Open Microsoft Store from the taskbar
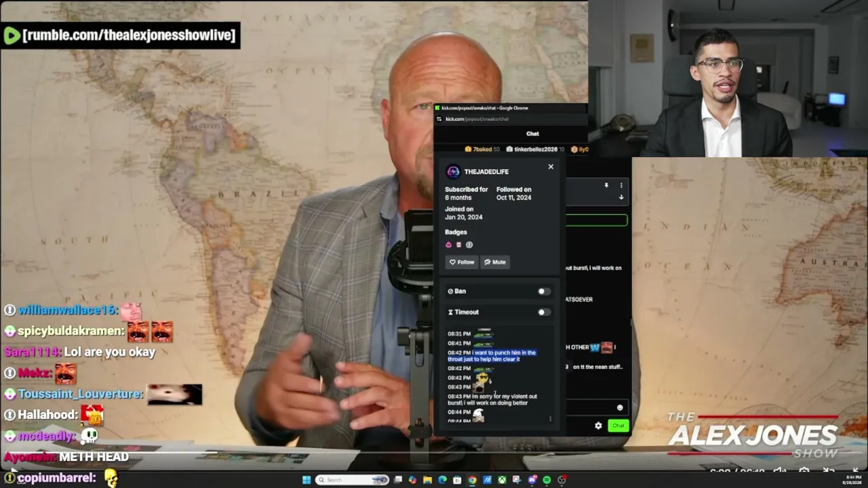This screenshot has height=488, width=868. tap(457, 480)
